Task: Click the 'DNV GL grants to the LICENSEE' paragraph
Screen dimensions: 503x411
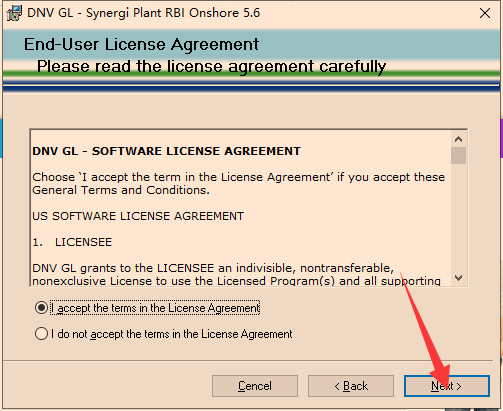Action: pyautogui.click(x=237, y=274)
